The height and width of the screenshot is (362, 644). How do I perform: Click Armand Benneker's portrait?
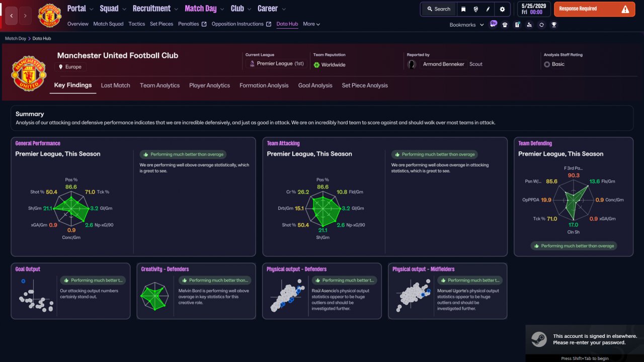(412, 64)
